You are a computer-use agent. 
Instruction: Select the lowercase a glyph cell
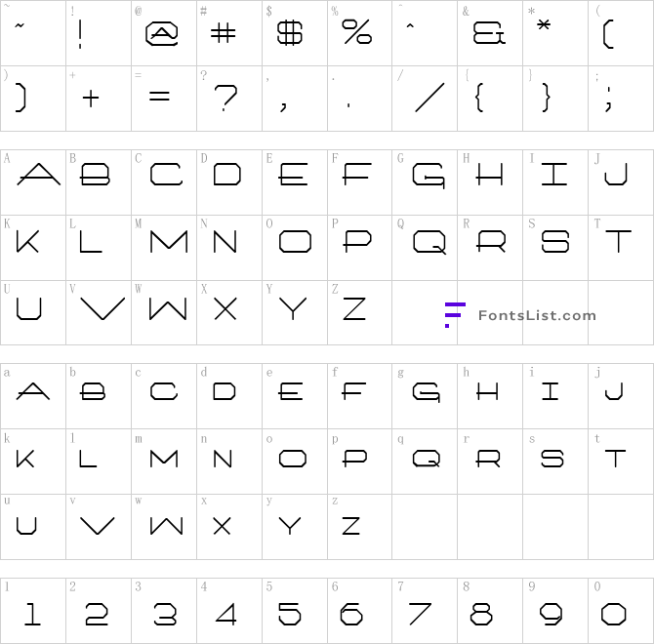point(33,396)
